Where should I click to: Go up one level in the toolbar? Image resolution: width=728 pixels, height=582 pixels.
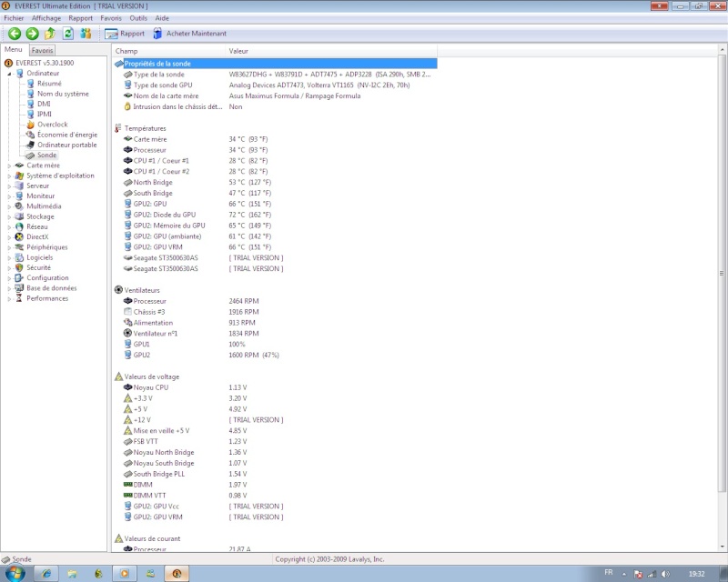pos(50,34)
